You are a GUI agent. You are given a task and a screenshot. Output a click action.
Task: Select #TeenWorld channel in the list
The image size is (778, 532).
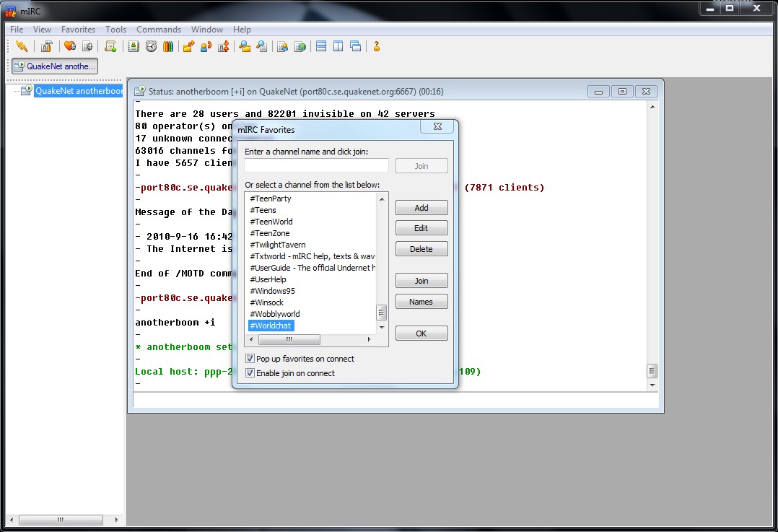[x=271, y=222]
